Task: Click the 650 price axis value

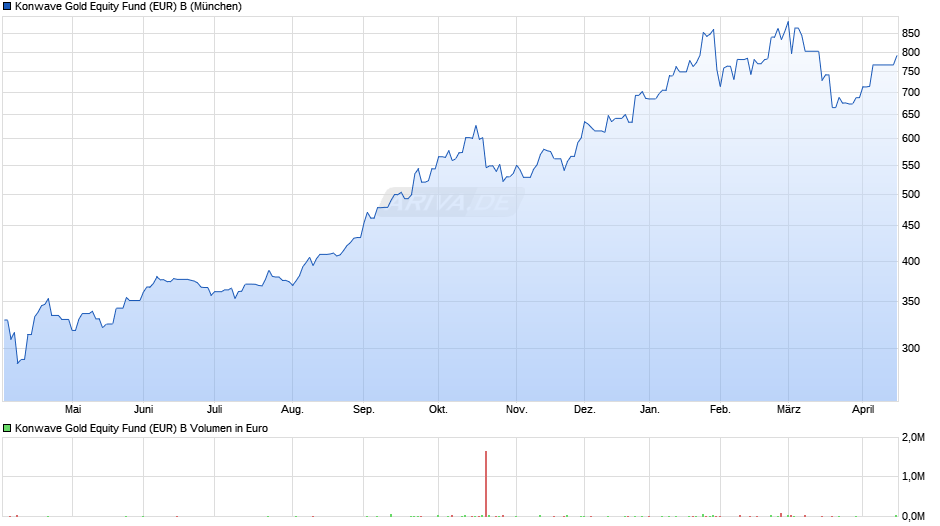Action: (x=911, y=114)
